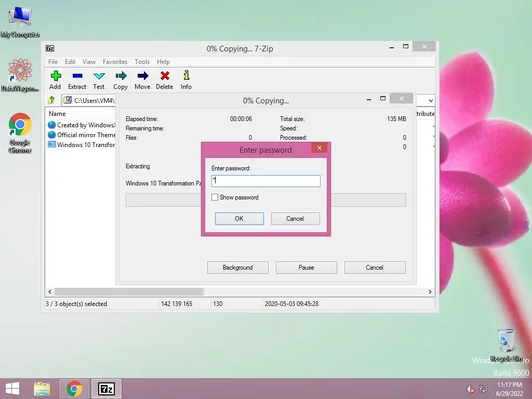Click the Name column header
The width and height of the screenshot is (532, 399).
[x=57, y=114]
